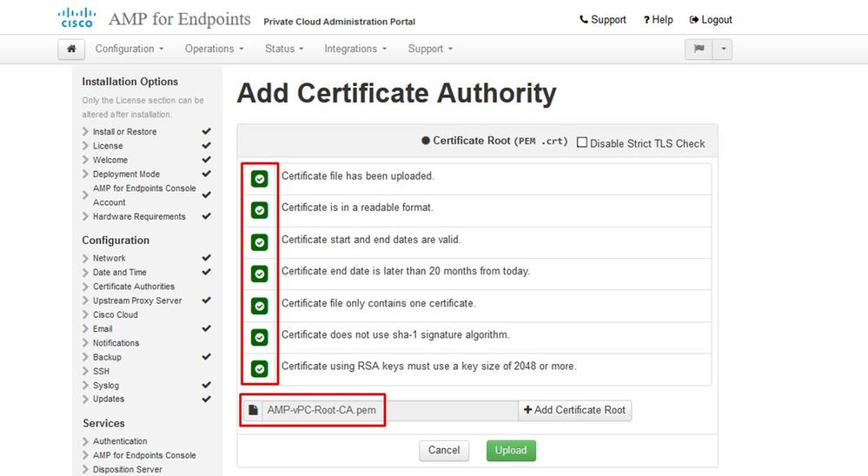Image resolution: width=868 pixels, height=476 pixels.
Task: Click the checkmark next to Deployment Mode
Action: (x=207, y=174)
